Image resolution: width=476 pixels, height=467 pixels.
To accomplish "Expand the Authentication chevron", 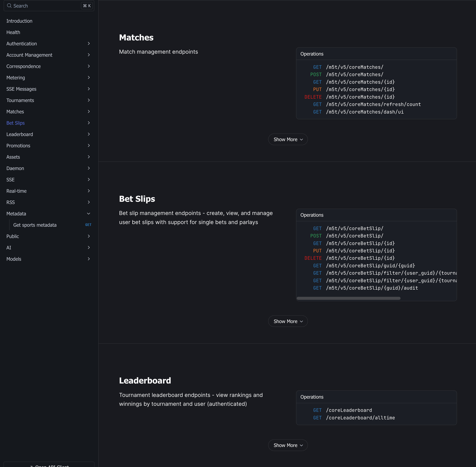I will 89,43.
